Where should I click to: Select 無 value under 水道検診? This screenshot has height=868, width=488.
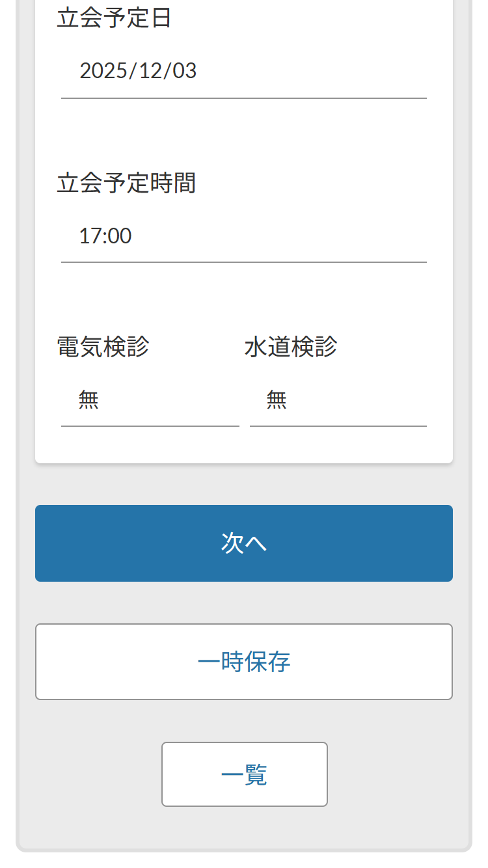[x=277, y=400]
